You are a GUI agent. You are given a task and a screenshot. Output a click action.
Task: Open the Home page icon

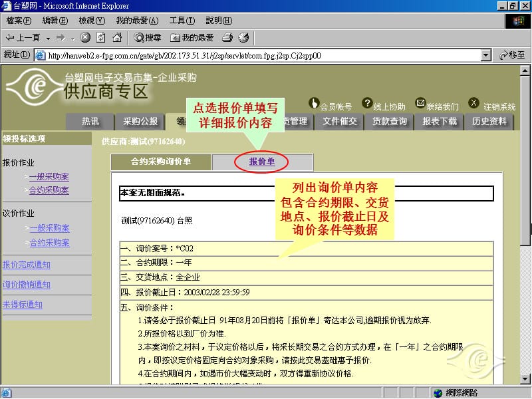point(117,37)
